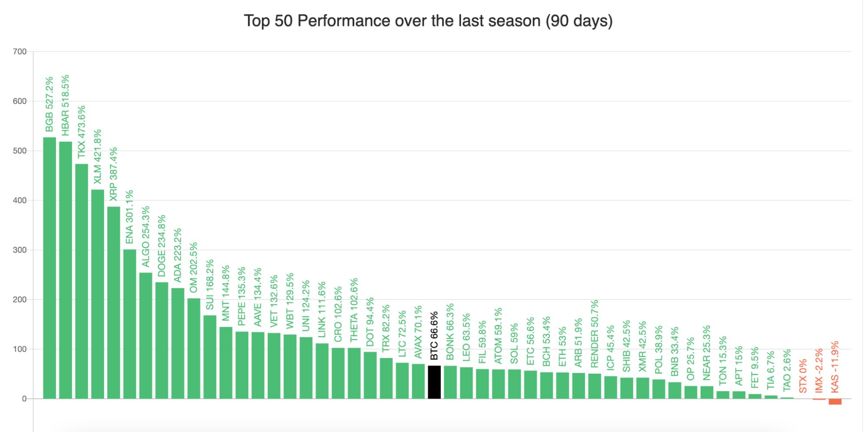Viewport: 868px width, 432px height.
Task: Click the chart title text
Action: pyautogui.click(x=428, y=21)
